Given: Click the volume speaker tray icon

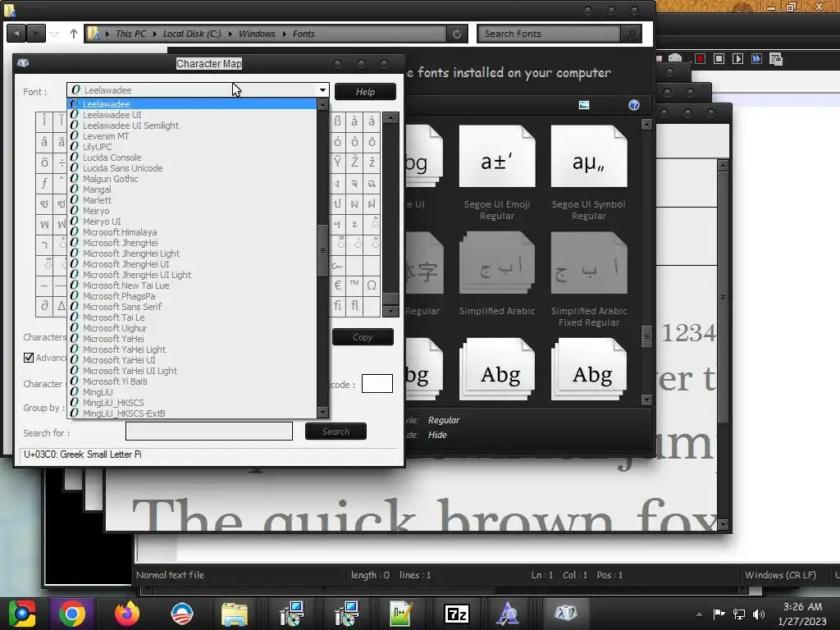Looking at the screenshot, I should tap(759, 614).
